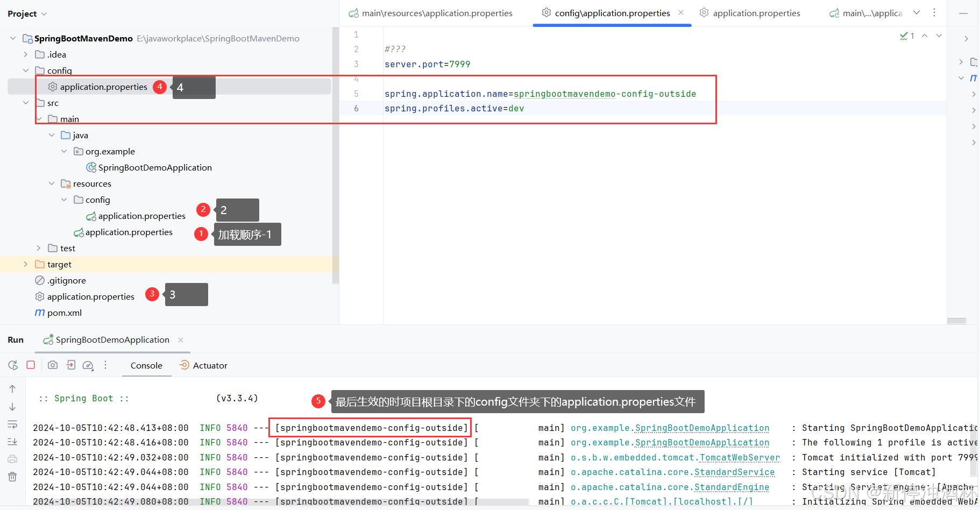Open more Run toolbar options (three dots)
Screen dimensions: 980x510
(x=105, y=365)
